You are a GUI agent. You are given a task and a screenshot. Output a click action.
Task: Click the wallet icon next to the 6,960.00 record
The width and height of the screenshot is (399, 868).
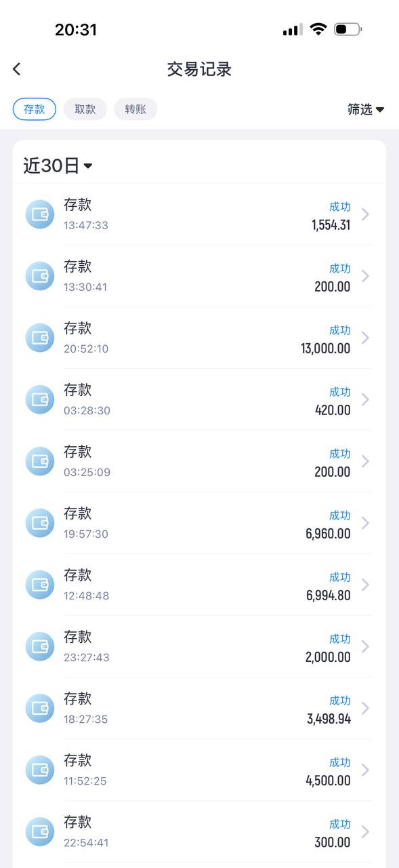tap(39, 523)
